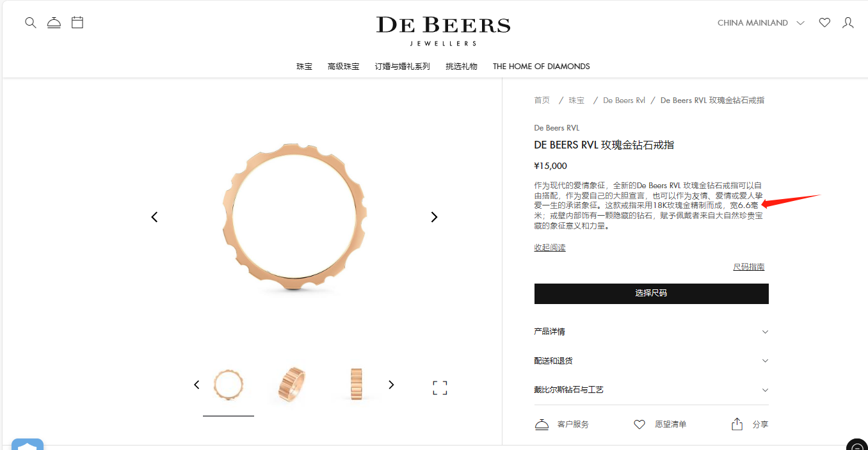Expand the 产品详情 section

click(x=652, y=332)
